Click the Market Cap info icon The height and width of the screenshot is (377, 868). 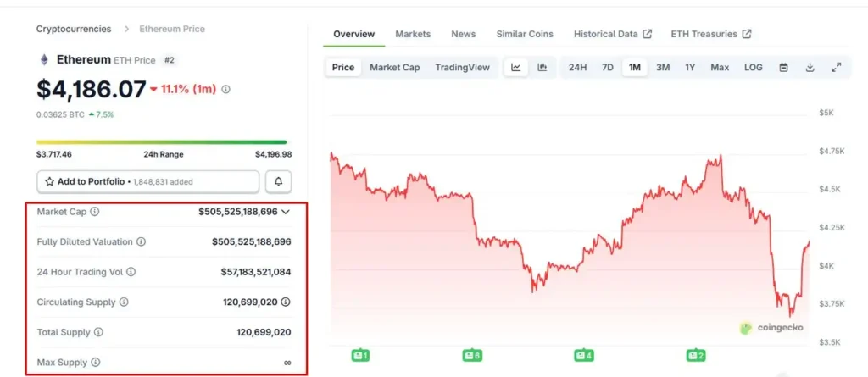(95, 212)
